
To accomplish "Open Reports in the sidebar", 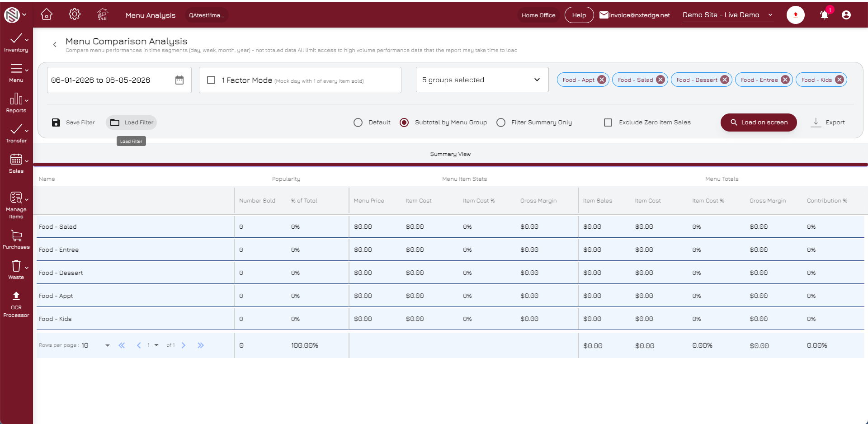I will click(16, 103).
